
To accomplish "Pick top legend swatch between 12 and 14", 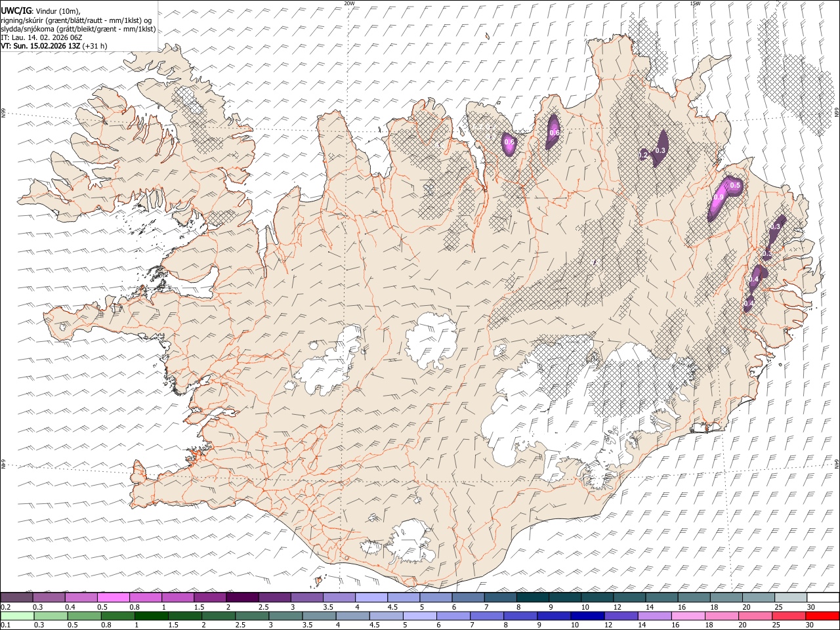I will (x=629, y=598).
